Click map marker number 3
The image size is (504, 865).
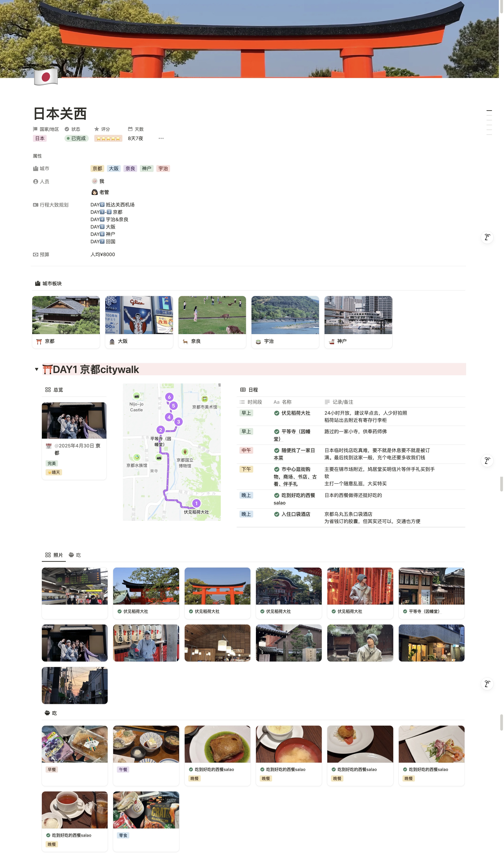[178, 422]
